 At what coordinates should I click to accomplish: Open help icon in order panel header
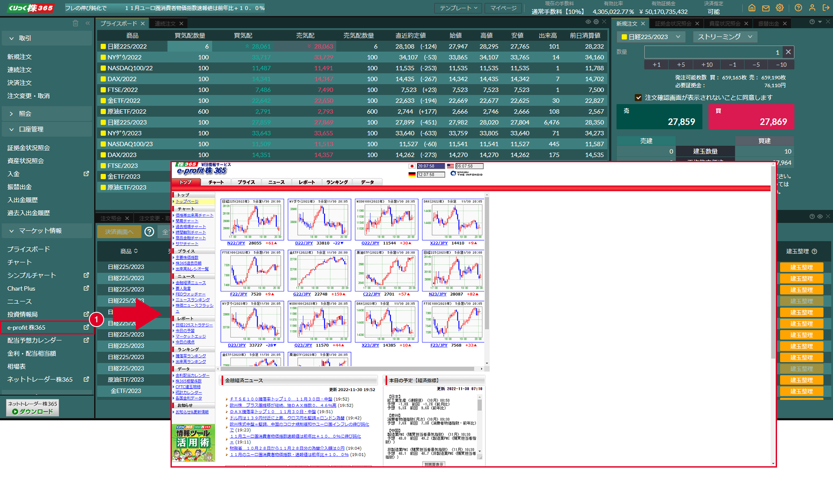click(x=812, y=22)
